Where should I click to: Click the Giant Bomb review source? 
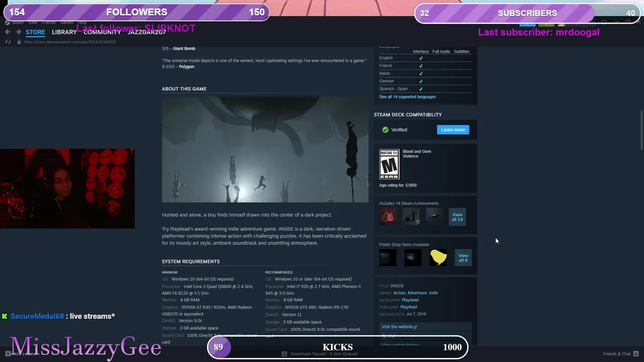click(184, 49)
